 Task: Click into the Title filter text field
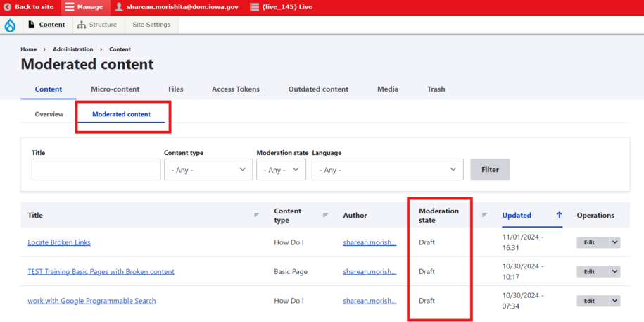point(96,170)
